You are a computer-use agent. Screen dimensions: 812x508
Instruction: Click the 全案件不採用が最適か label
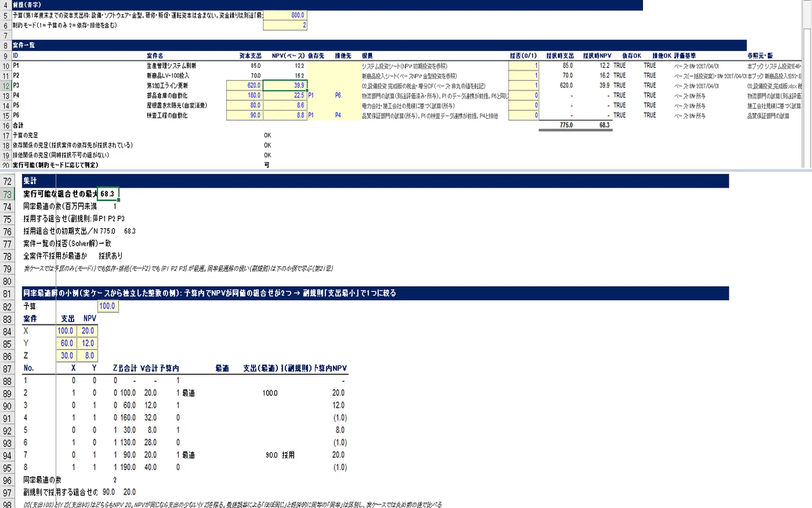55,256
